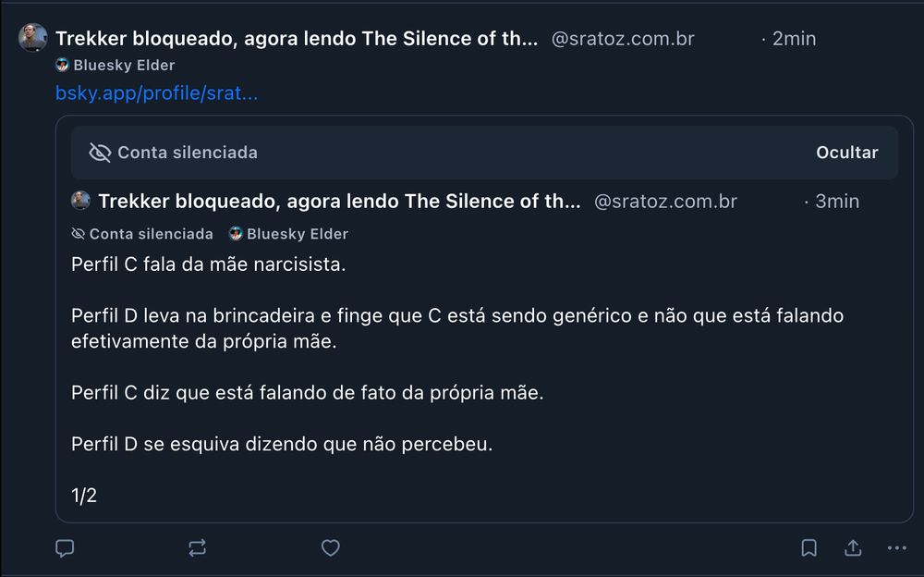Open the bsky.app/profile link
The image size is (924, 577).
coord(157,92)
